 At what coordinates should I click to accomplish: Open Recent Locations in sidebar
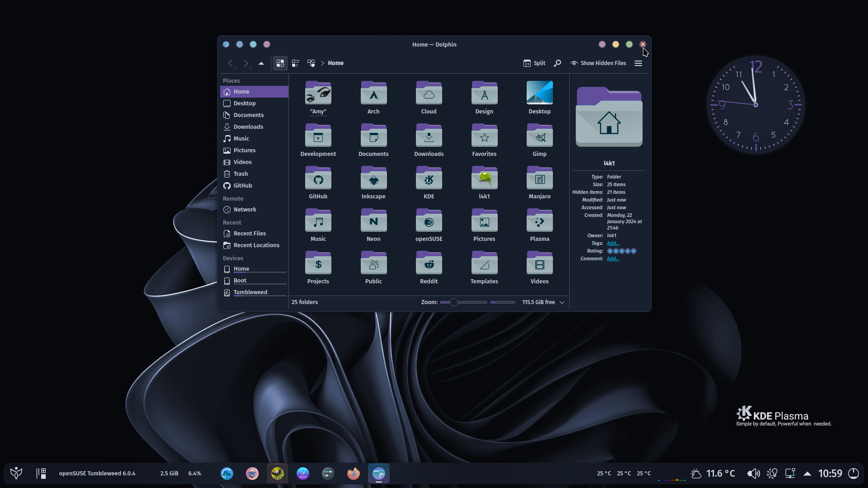point(254,245)
